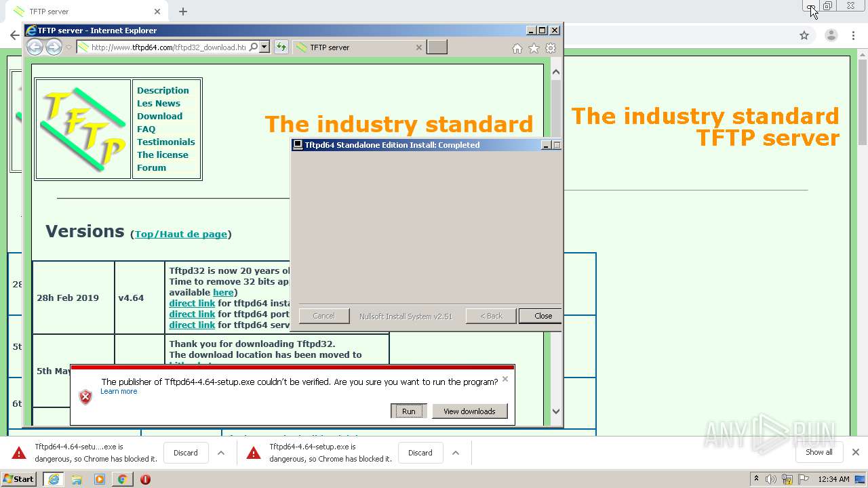Open the IE address bar dropdown arrow
This screenshot has width=868, height=488.
pos(264,47)
